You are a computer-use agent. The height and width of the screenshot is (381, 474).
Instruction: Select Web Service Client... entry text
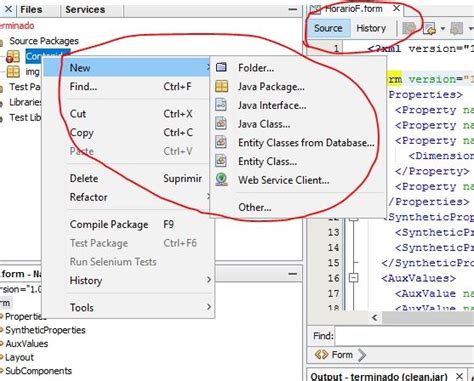(x=284, y=180)
